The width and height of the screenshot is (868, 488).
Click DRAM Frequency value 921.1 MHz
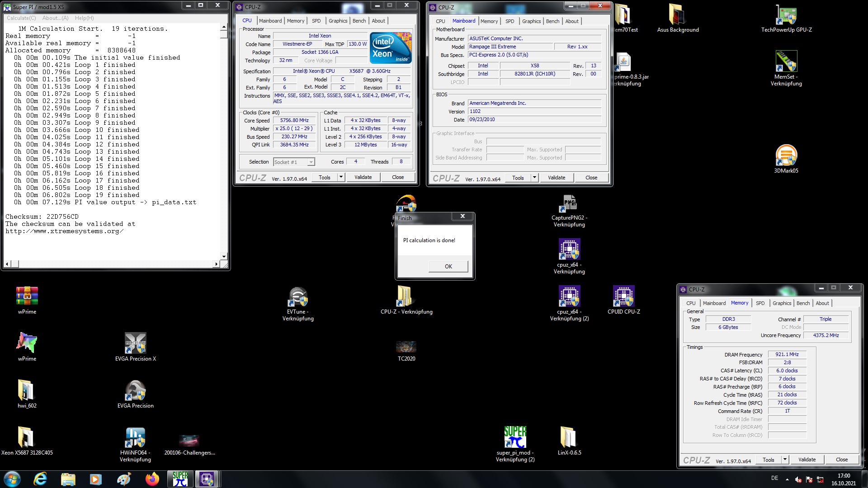[x=787, y=355]
